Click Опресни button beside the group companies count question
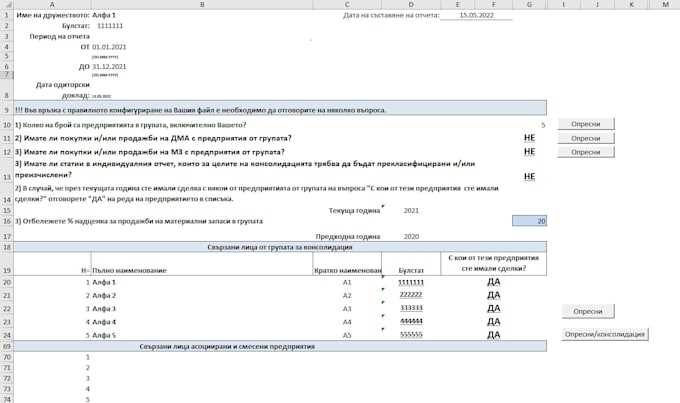This screenshot has width=680, height=403. (585, 124)
